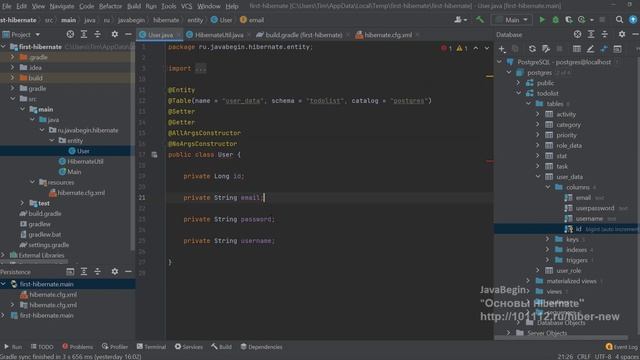Open the VCS menu
The image size is (640, 360).
tap(187, 6)
